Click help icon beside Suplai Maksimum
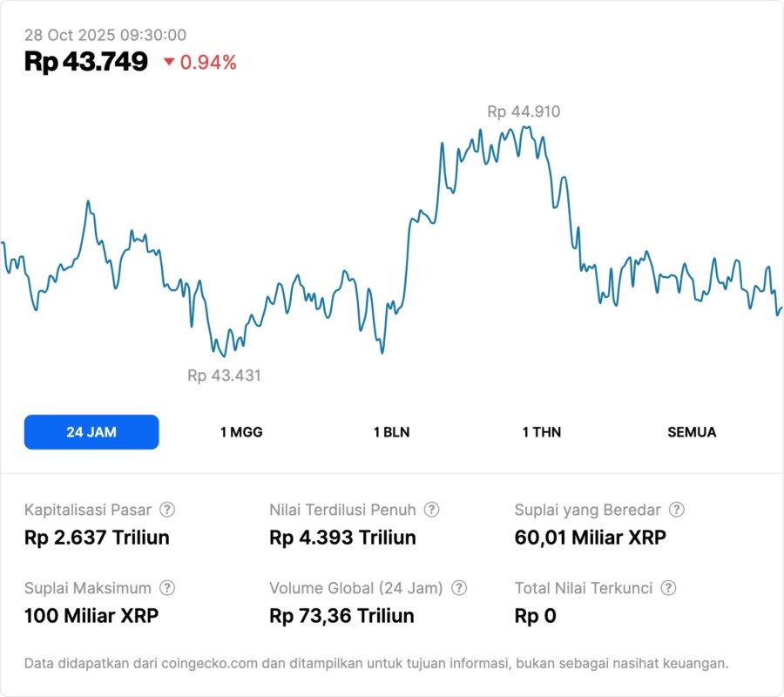784x697 pixels. point(167,588)
